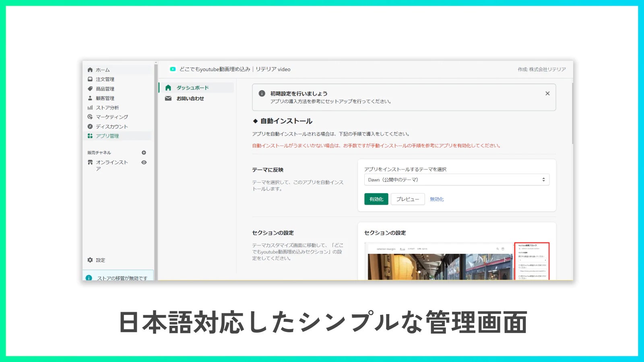Image resolution: width=644 pixels, height=362 pixels.
Task: Click the 自動インストール heading
Action: pos(286,121)
